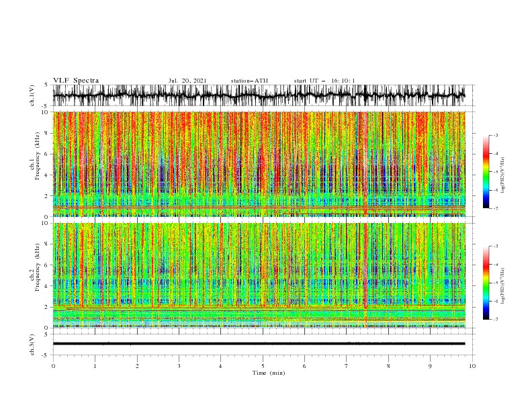Viewport: 532px width, 411px height.
Task: Click the "-7" tick on ch.1 color bar
Action: click(x=496, y=209)
